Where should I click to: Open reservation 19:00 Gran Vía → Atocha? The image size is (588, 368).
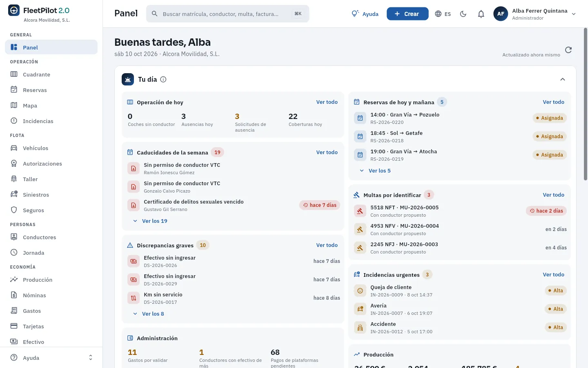(x=460, y=155)
